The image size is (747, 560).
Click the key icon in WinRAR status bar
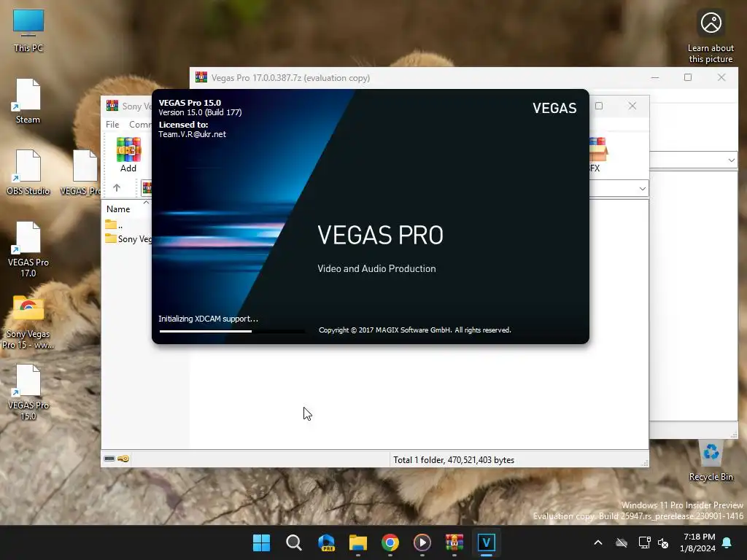123,459
